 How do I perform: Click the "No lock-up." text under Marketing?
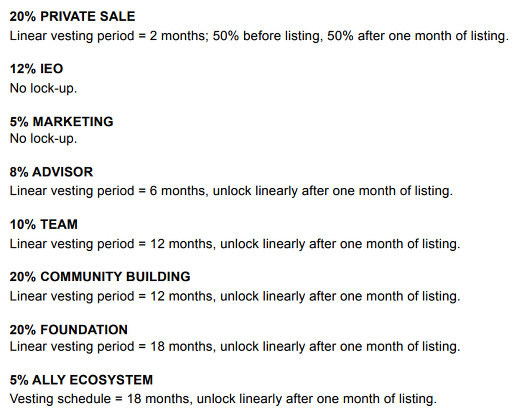[43, 139]
